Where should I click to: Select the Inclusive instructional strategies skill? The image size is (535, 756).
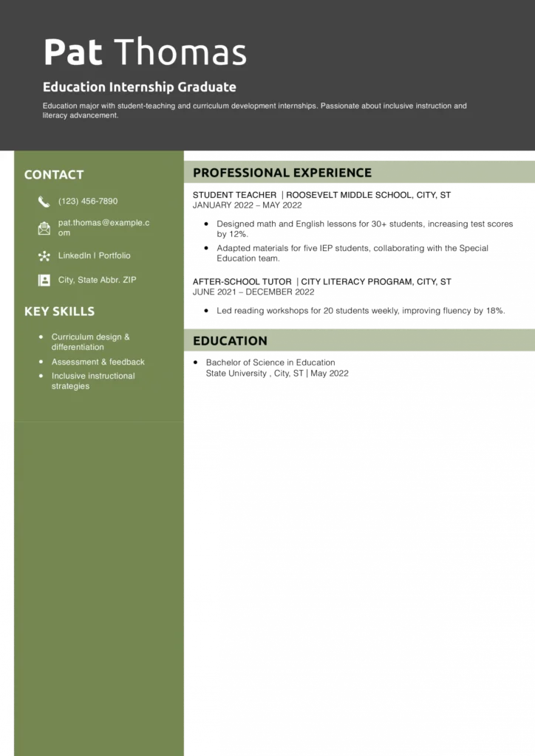click(93, 381)
